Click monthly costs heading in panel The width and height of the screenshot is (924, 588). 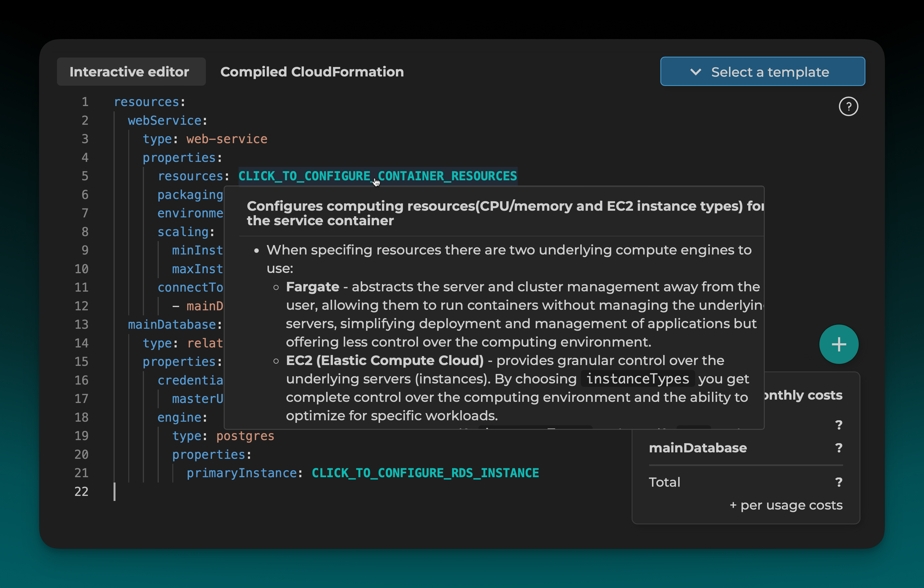803,395
